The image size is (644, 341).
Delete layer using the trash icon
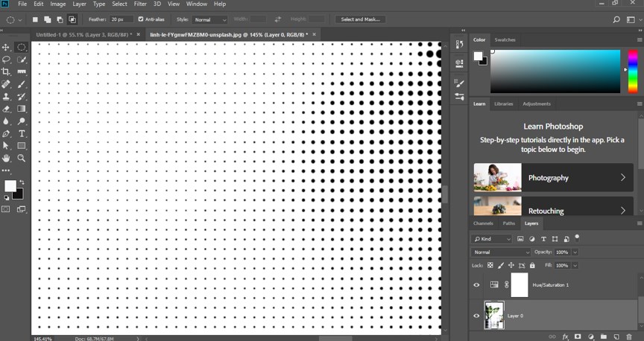click(x=629, y=337)
